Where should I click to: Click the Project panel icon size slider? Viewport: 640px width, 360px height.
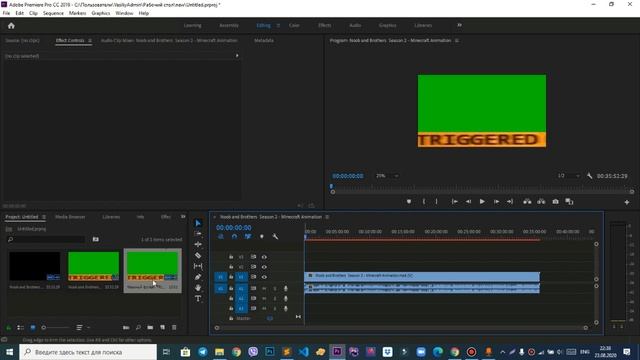click(55, 327)
